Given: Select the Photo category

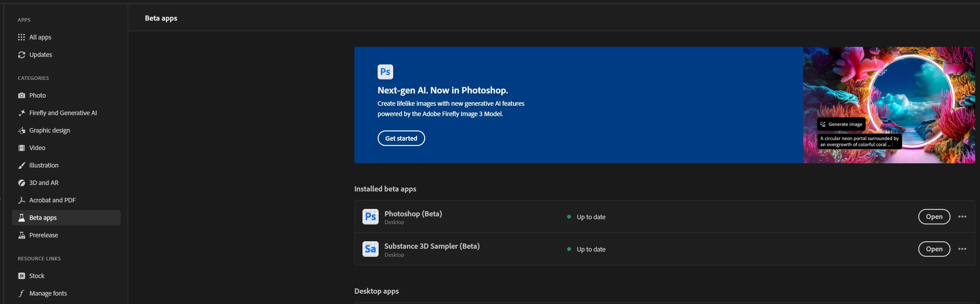Looking at the screenshot, I should (x=66, y=95).
